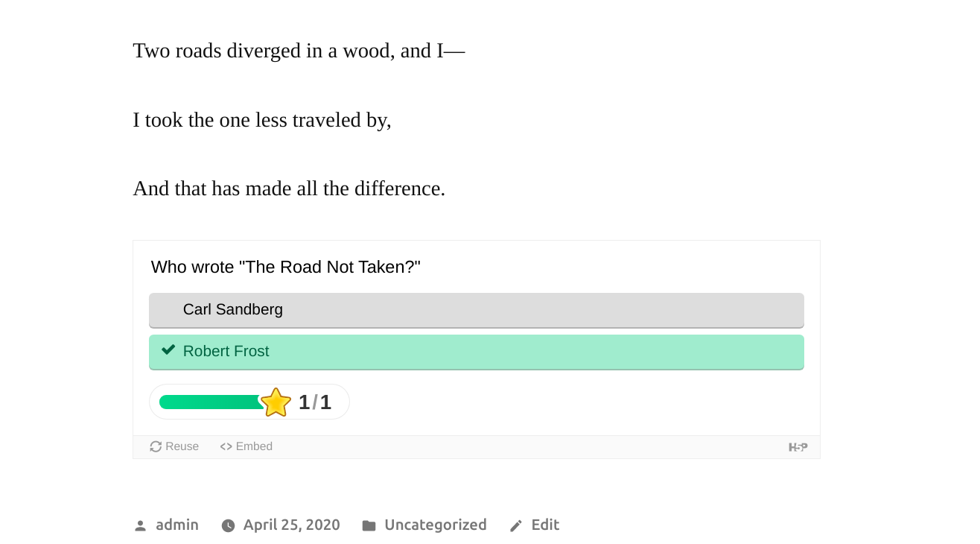Open the admin author profile link

point(177,525)
